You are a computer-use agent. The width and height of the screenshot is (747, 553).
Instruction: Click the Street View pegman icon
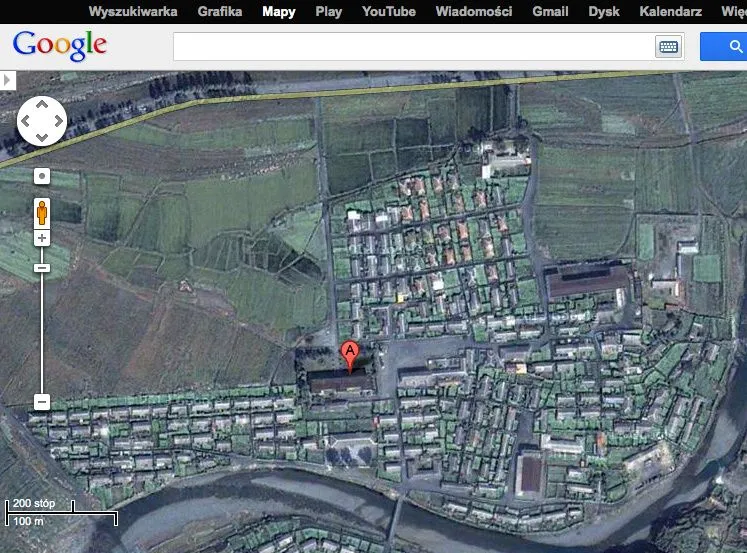pos(42,211)
